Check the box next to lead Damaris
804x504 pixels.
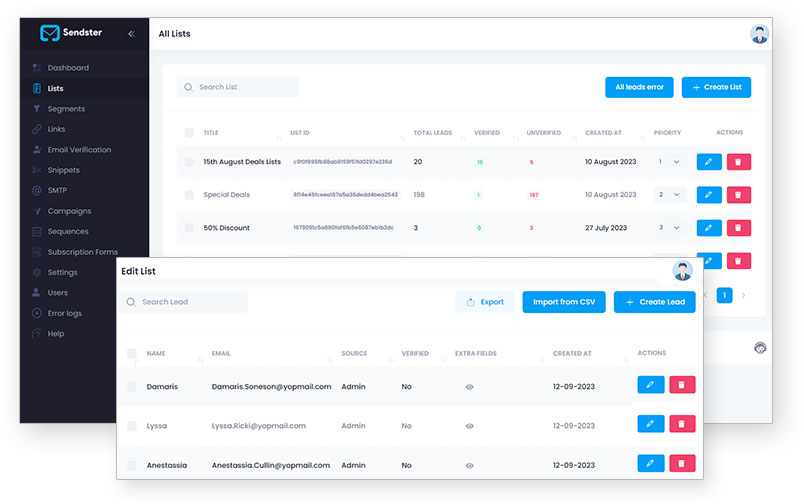pyautogui.click(x=132, y=387)
